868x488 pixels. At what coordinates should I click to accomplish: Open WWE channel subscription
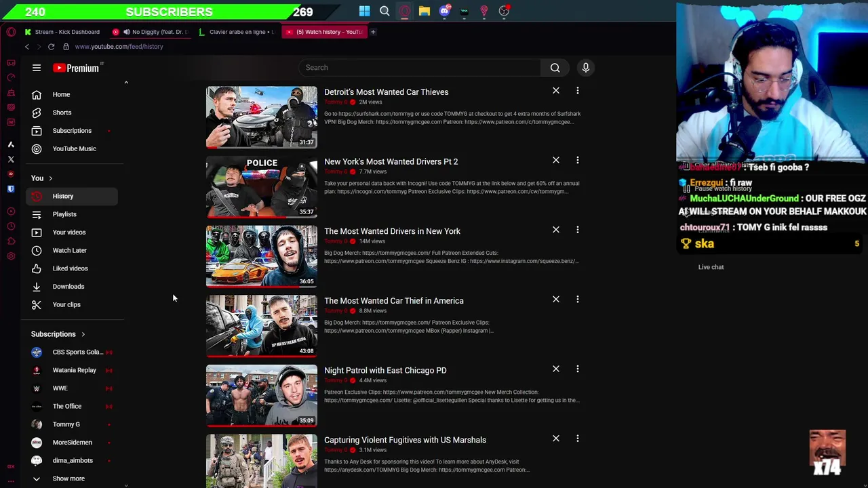tap(72, 388)
